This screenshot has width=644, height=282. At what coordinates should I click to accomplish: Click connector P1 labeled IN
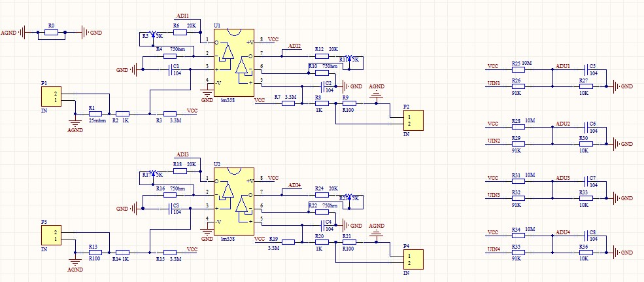pyautogui.click(x=52, y=97)
